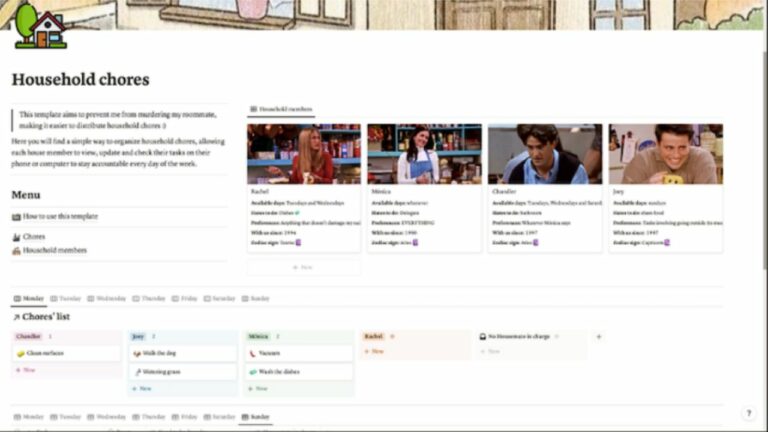Open Joey's photo card
The height and width of the screenshot is (432, 768).
coord(666,154)
